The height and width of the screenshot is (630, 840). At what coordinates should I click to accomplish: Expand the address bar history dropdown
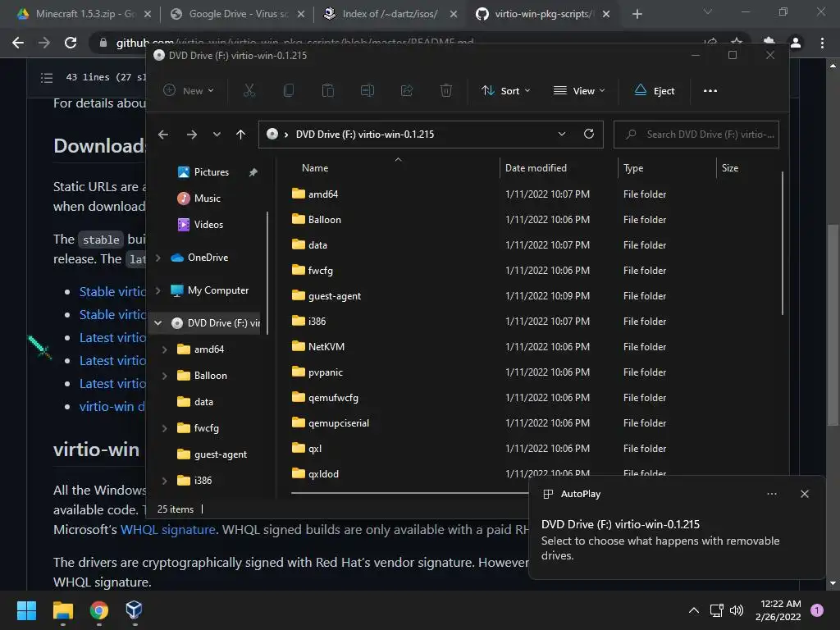[561, 134]
